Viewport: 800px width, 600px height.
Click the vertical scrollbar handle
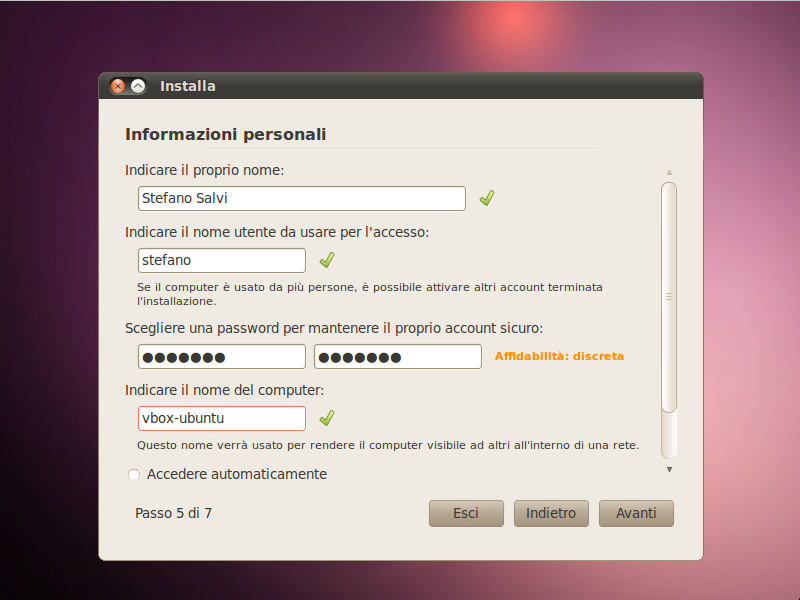pos(669,297)
